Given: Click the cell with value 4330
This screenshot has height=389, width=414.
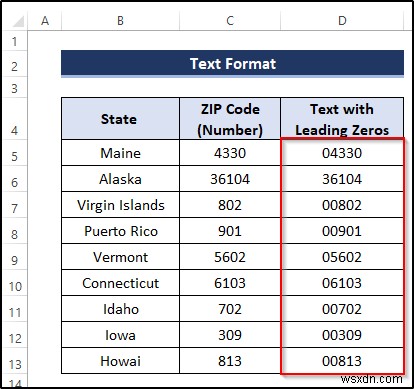Looking at the screenshot, I should click(x=230, y=153).
